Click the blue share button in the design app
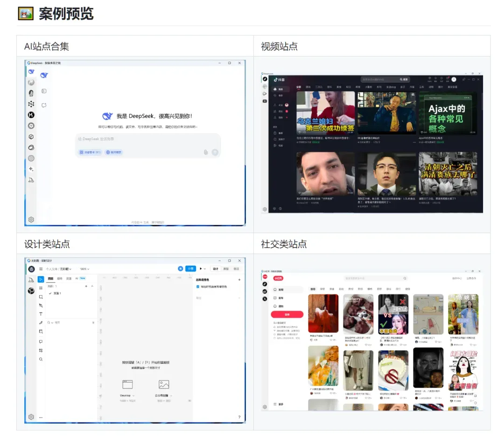504x446 pixels. tap(190, 269)
